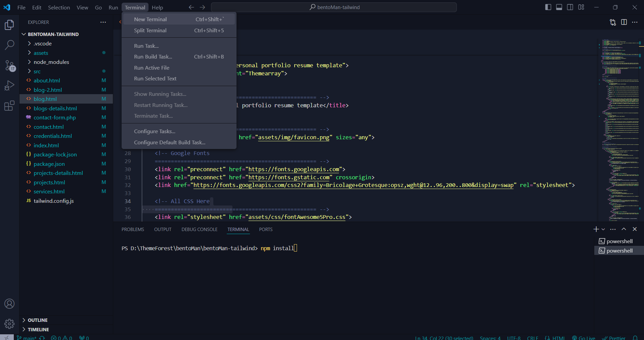Open the Help menu

pyautogui.click(x=157, y=7)
